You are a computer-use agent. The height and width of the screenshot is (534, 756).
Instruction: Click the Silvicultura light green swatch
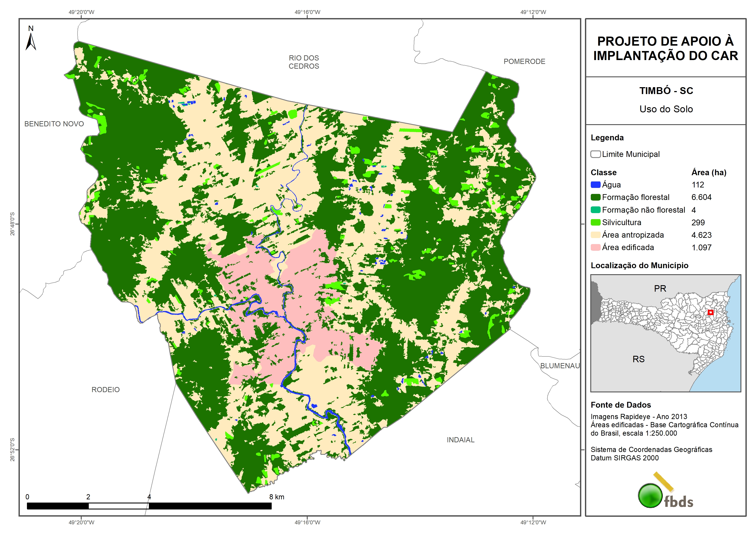point(595,222)
